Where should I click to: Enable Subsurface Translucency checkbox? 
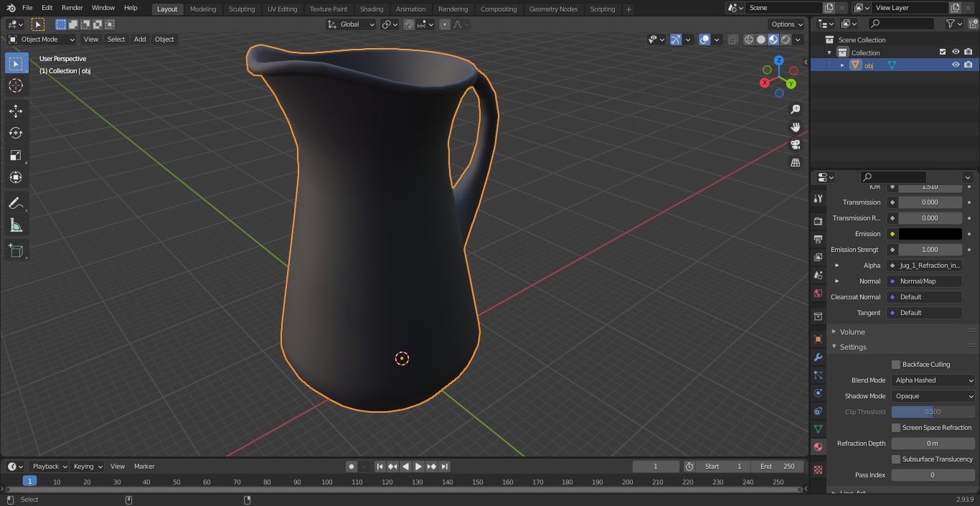pyautogui.click(x=896, y=459)
